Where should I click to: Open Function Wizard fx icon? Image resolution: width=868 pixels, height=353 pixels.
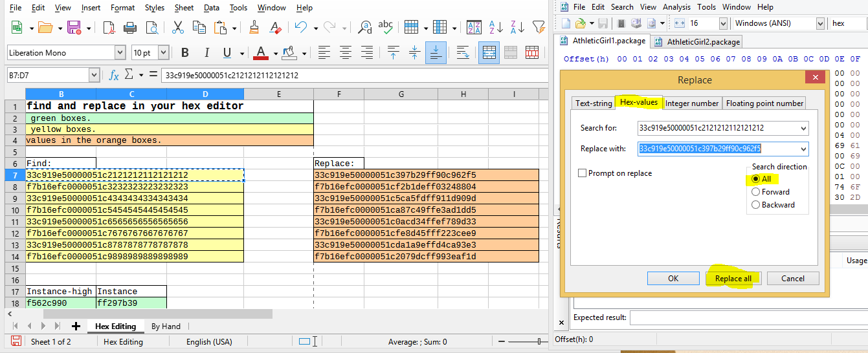click(114, 75)
